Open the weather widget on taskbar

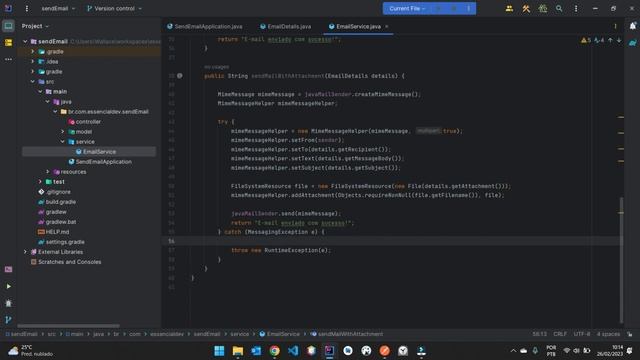30,351
